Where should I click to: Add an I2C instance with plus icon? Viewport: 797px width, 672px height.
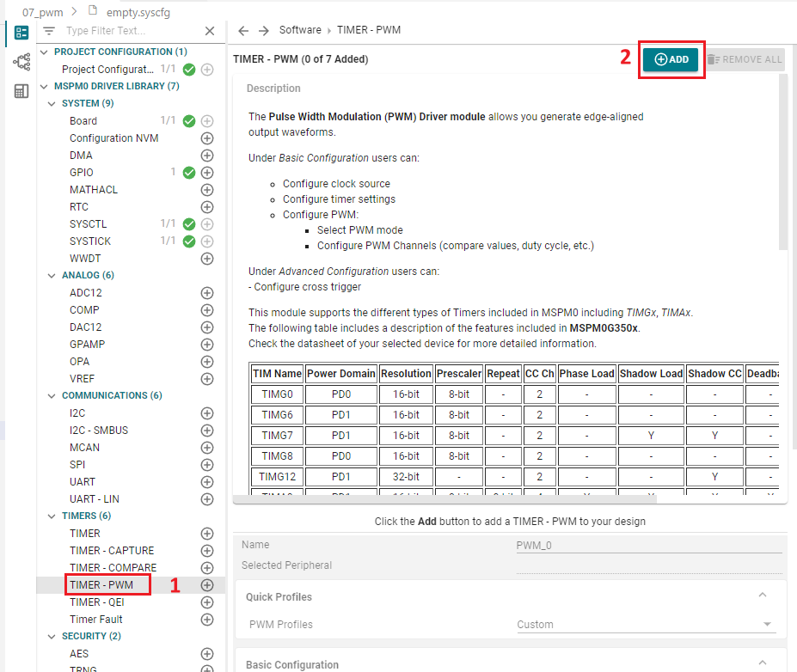click(x=207, y=413)
